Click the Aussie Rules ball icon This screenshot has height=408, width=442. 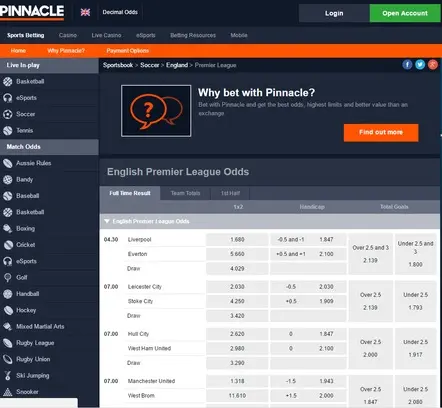[8, 163]
